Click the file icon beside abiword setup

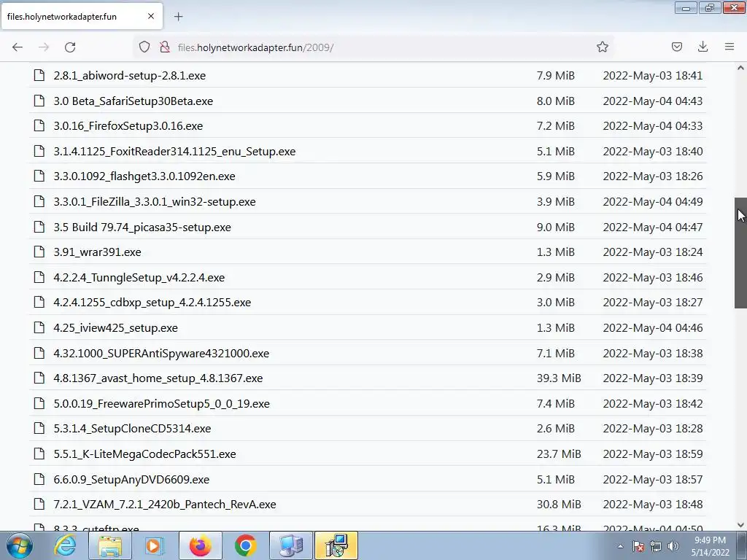pos(39,75)
